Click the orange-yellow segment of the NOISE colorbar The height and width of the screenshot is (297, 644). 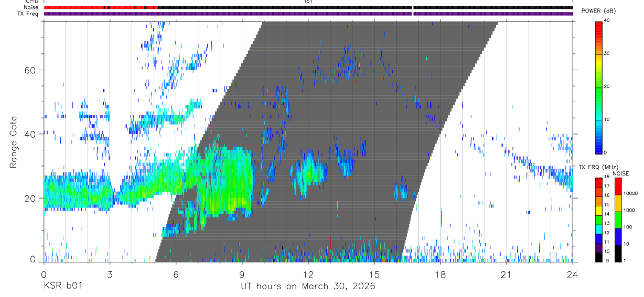[618, 203]
